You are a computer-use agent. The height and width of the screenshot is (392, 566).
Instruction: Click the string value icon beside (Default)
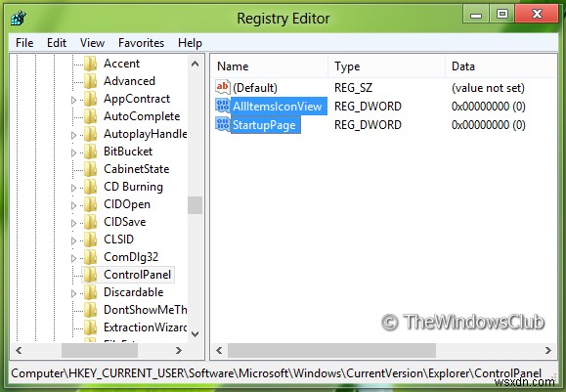coord(222,87)
